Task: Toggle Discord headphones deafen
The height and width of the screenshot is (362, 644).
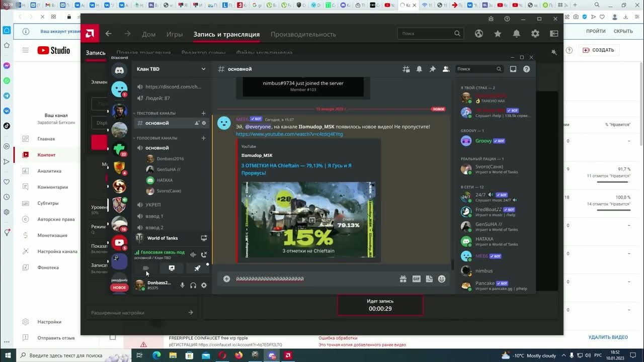Action: pyautogui.click(x=193, y=285)
